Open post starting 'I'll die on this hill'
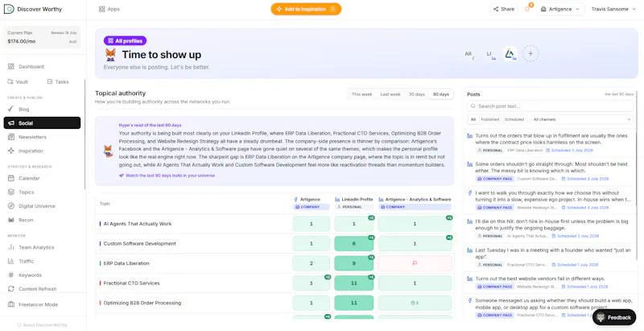This screenshot has height=331, width=644. [550, 229]
